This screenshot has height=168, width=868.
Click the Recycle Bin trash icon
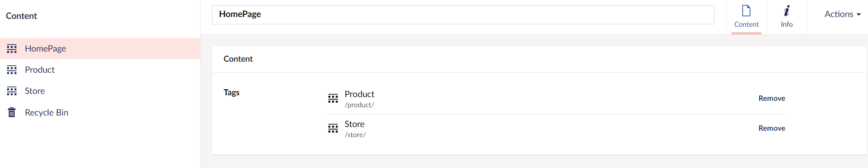12,112
